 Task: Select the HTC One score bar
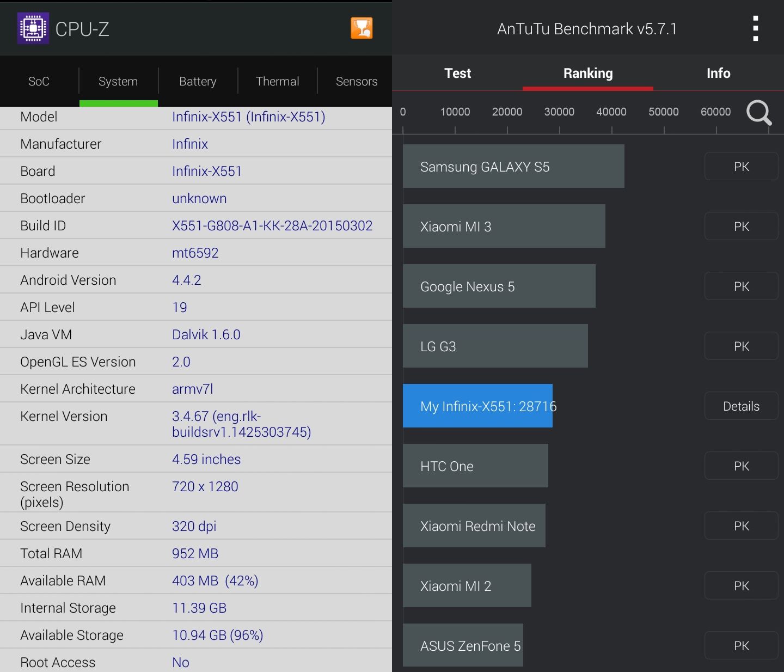(x=475, y=466)
